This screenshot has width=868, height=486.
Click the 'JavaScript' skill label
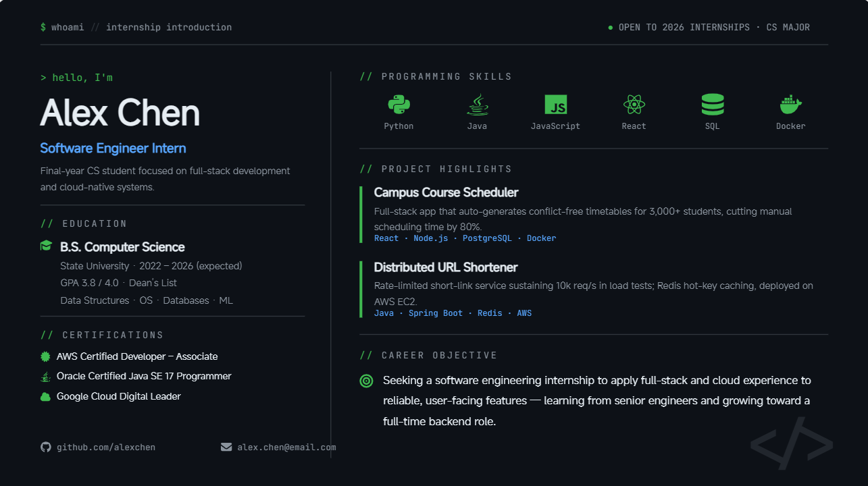[555, 126]
